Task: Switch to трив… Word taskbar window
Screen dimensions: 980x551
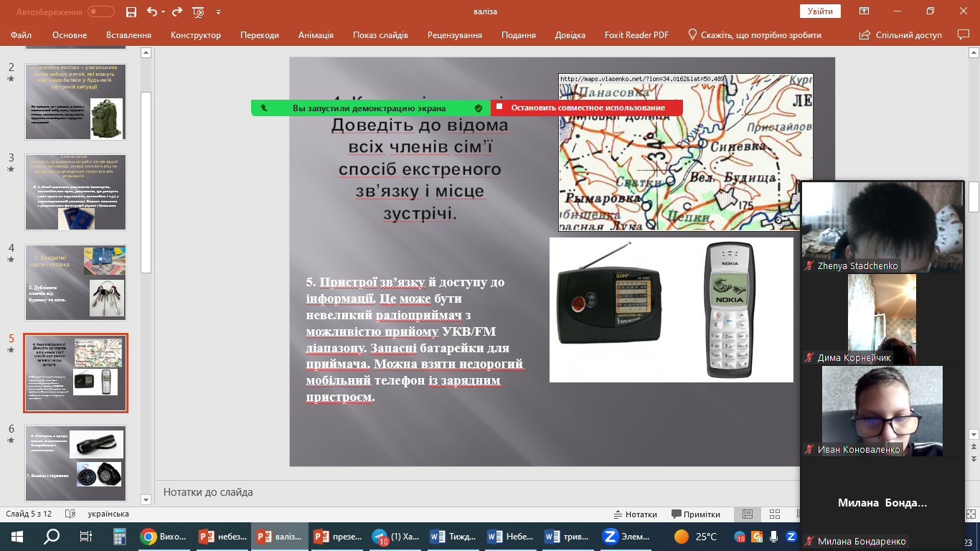Action: [570, 536]
